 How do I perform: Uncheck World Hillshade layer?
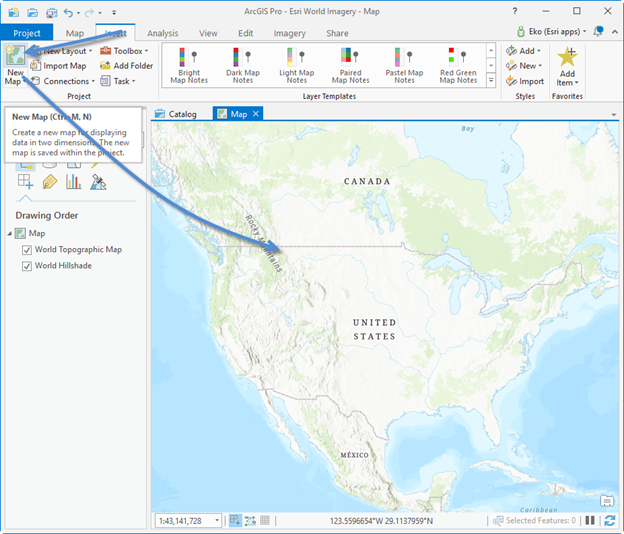coord(27,266)
